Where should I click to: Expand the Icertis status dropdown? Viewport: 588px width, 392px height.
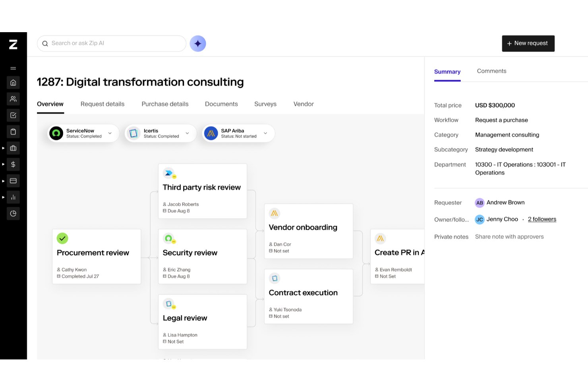[187, 133]
